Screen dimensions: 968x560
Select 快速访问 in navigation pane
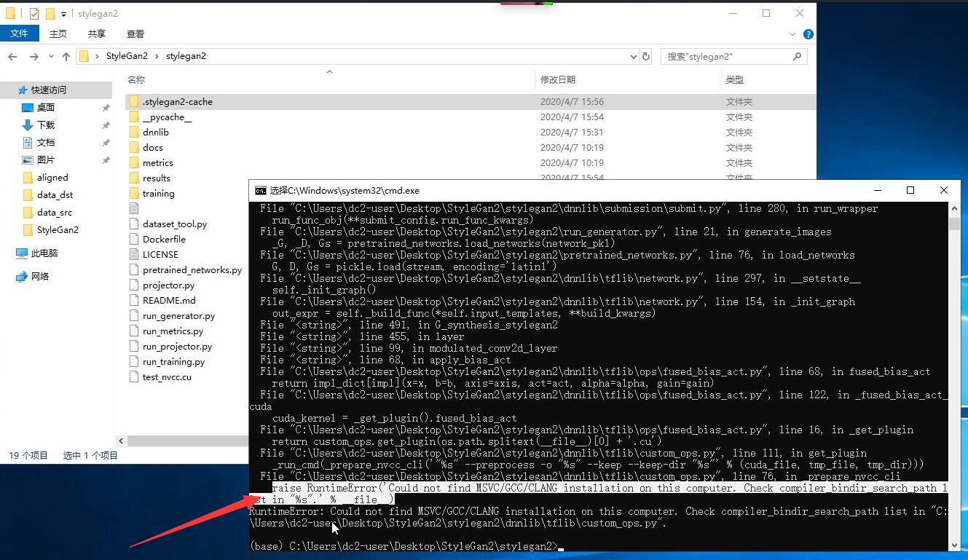pyautogui.click(x=49, y=90)
